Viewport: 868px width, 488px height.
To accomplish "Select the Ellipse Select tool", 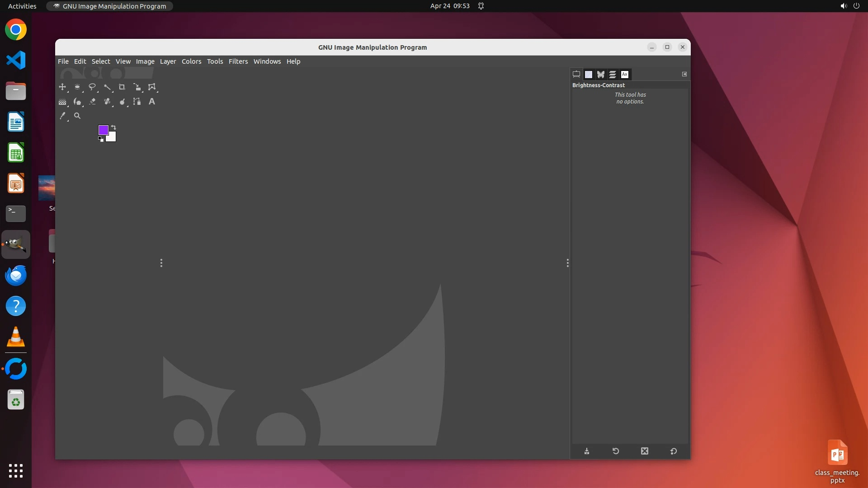I will point(77,87).
